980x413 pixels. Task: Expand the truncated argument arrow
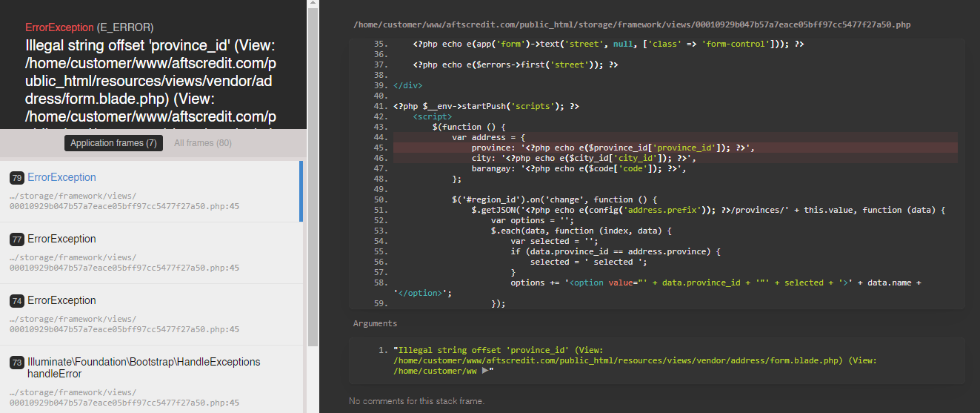click(x=486, y=371)
